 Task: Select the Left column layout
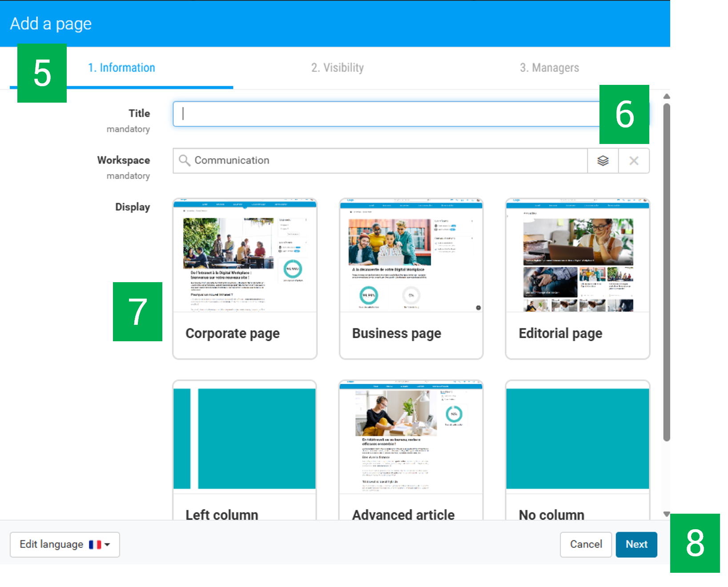(245, 450)
